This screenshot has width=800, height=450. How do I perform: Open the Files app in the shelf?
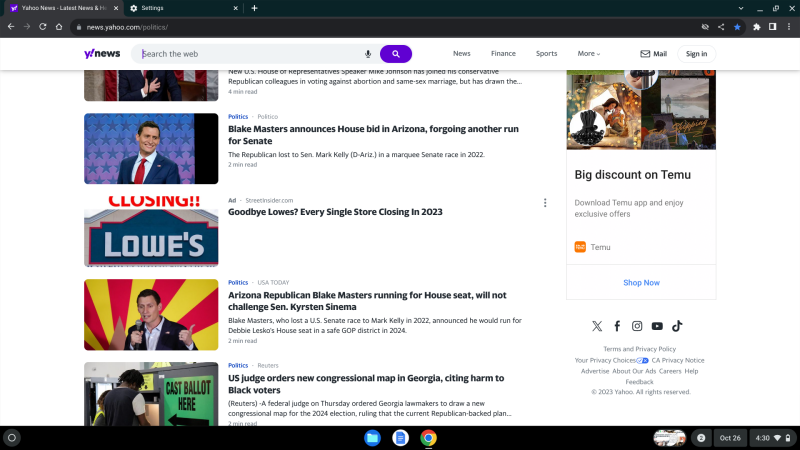click(x=372, y=438)
